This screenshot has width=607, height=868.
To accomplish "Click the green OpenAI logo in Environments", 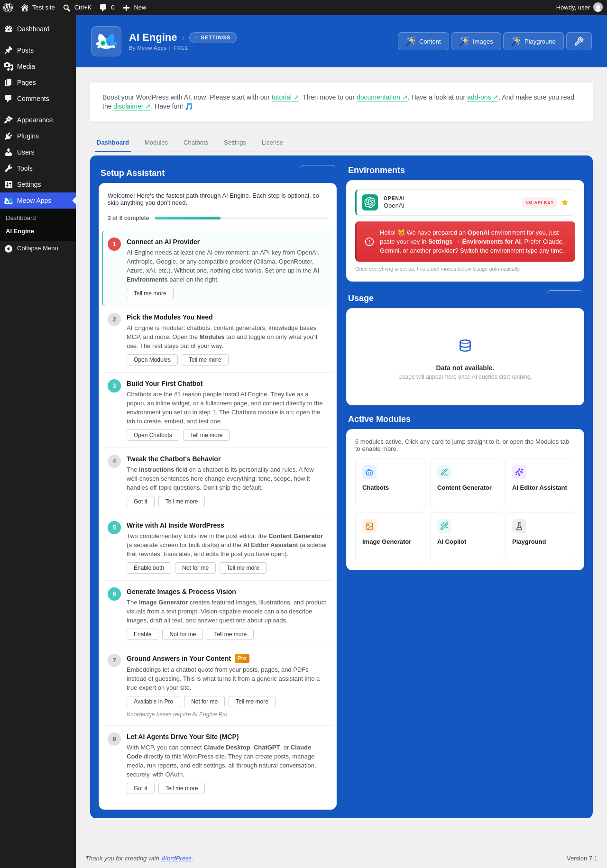I will (x=370, y=202).
